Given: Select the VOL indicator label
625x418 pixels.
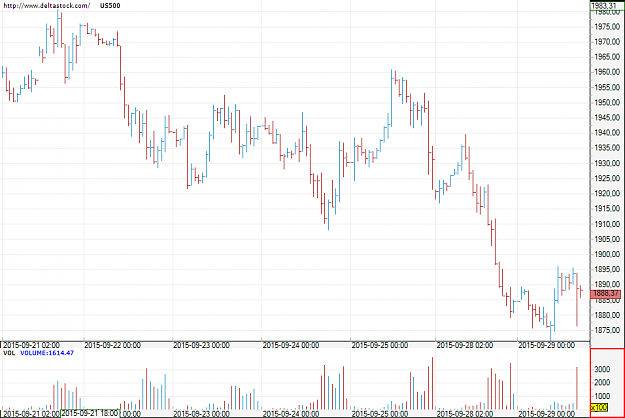Looking at the screenshot, I should (9, 353).
